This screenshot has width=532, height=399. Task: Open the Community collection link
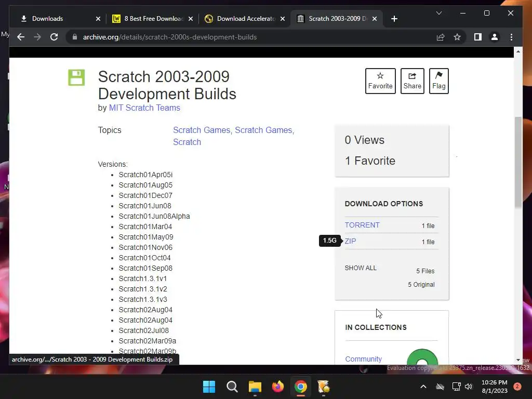tap(363, 359)
